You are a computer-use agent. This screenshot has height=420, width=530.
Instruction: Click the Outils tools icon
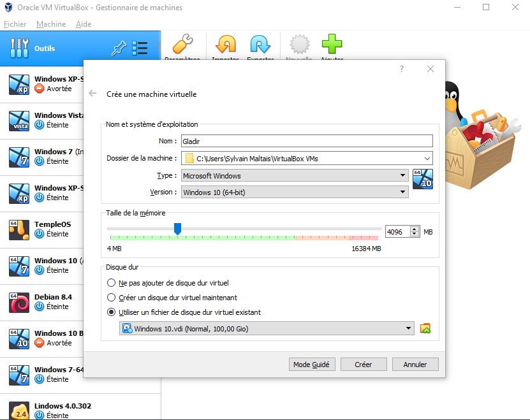pyautogui.click(x=19, y=48)
